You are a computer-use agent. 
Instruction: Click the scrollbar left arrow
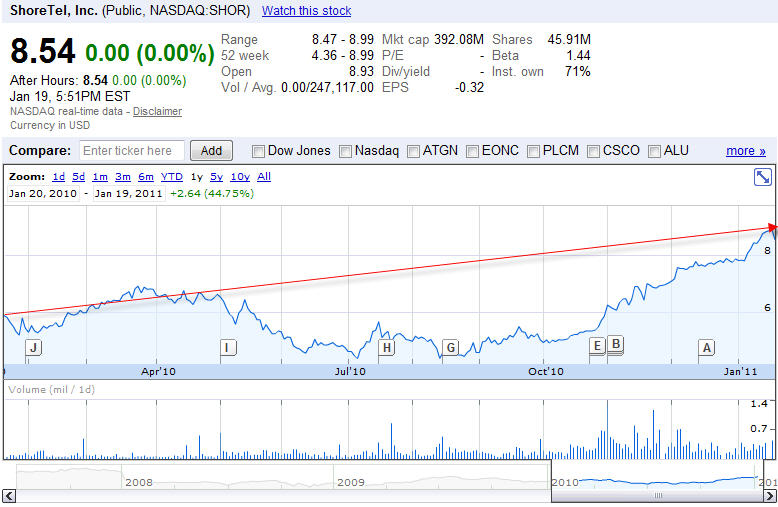(x=8, y=495)
